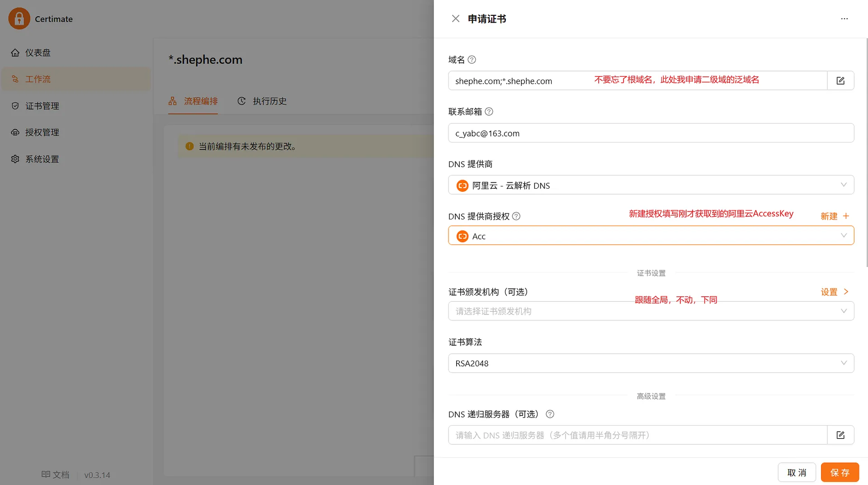868x485 pixels.
Task: Click the edit icon beside the domain field
Action: click(x=841, y=80)
